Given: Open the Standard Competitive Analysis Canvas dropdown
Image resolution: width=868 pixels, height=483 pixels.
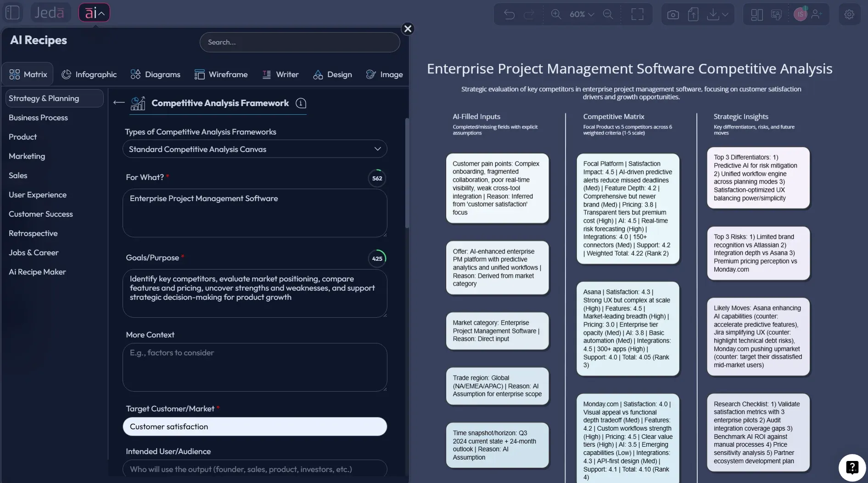Looking at the screenshot, I should point(255,149).
